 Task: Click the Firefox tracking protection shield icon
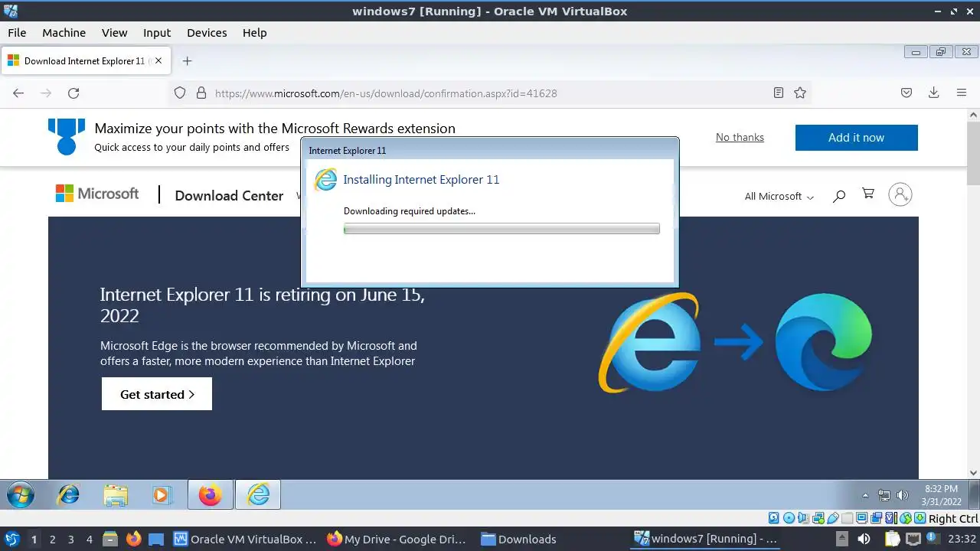[180, 93]
